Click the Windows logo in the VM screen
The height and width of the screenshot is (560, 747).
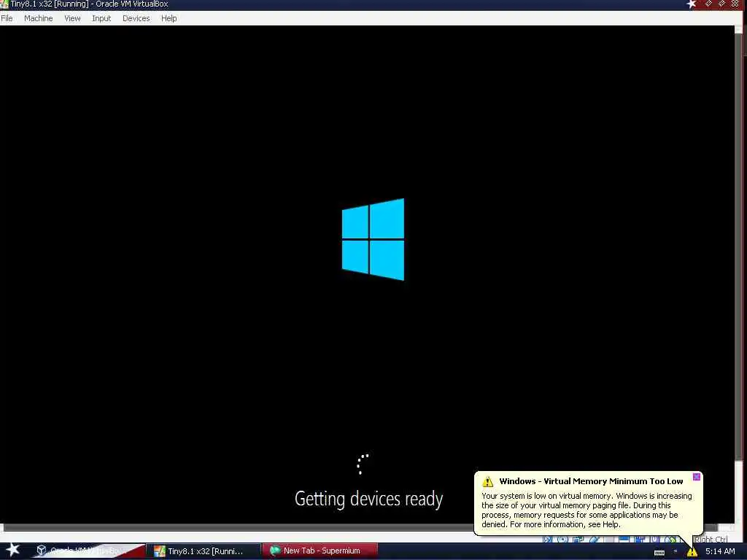point(373,239)
